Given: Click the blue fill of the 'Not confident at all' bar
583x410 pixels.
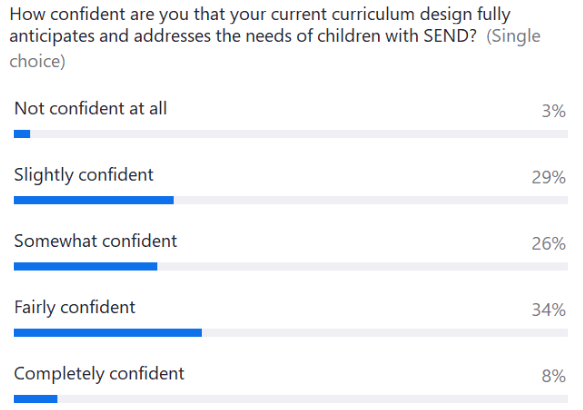Looking at the screenshot, I should 22,134.
